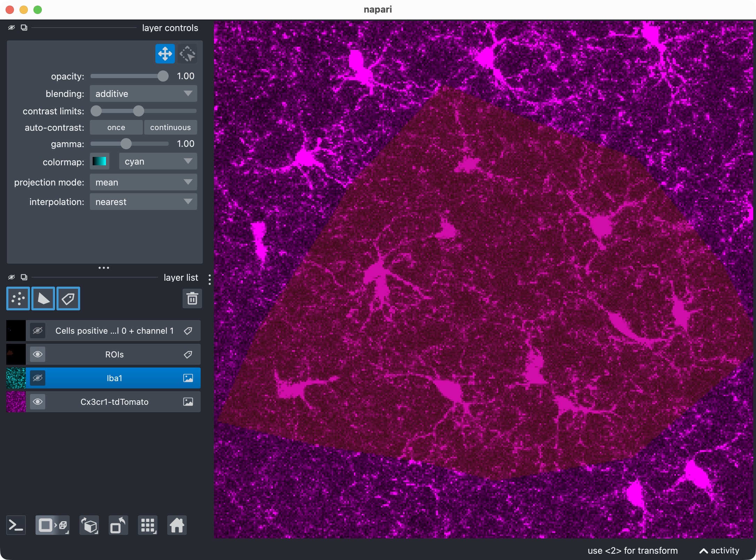Delete selected layers with trash icon
The height and width of the screenshot is (560, 756).
click(x=192, y=298)
